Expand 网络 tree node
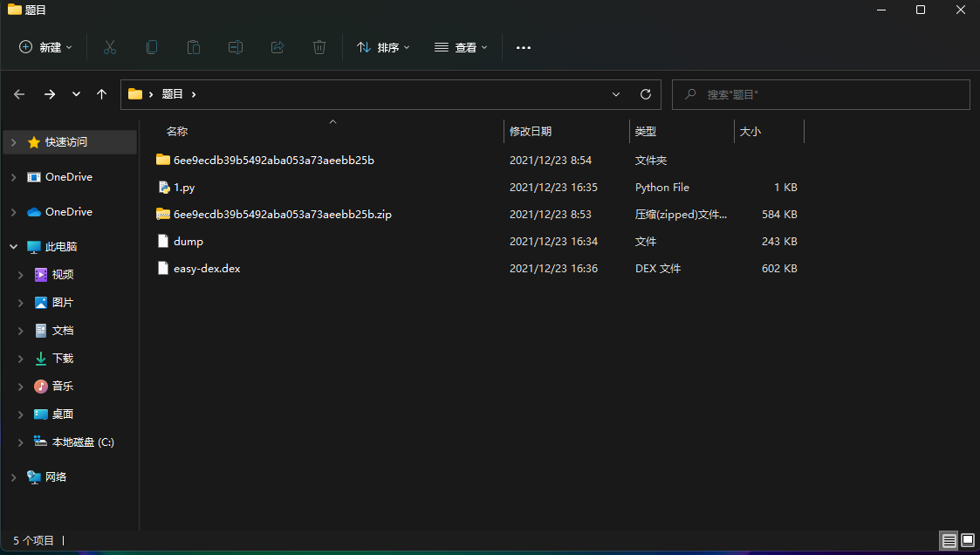 click(x=14, y=477)
